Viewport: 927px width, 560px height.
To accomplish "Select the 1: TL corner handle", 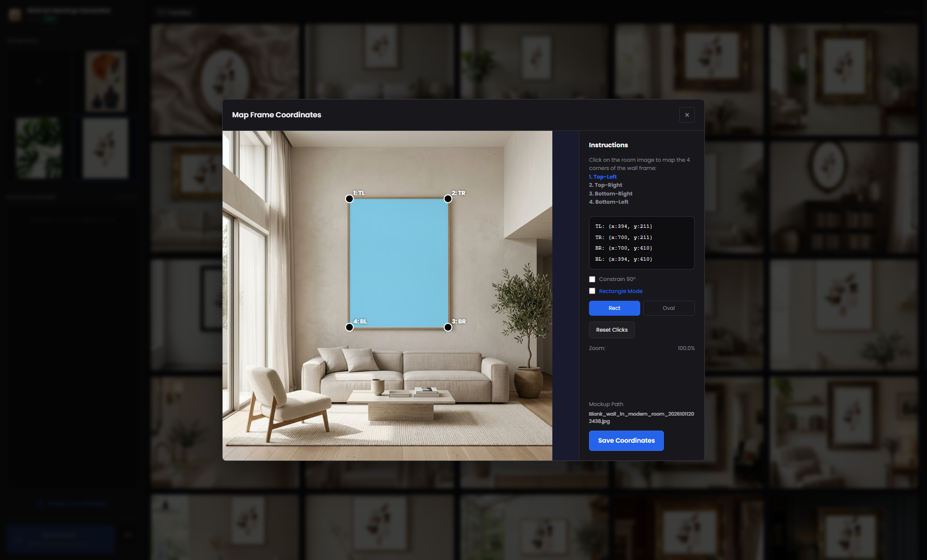I will [350, 199].
